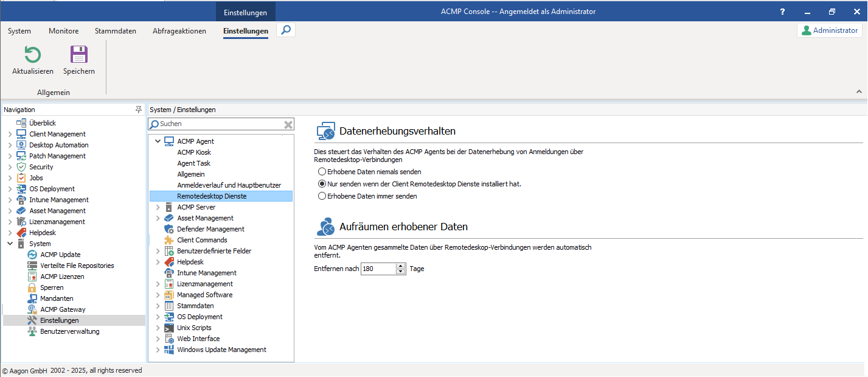The width and height of the screenshot is (868, 377).
Task: Click the Aktualisieren refresh icon
Action: (32, 55)
